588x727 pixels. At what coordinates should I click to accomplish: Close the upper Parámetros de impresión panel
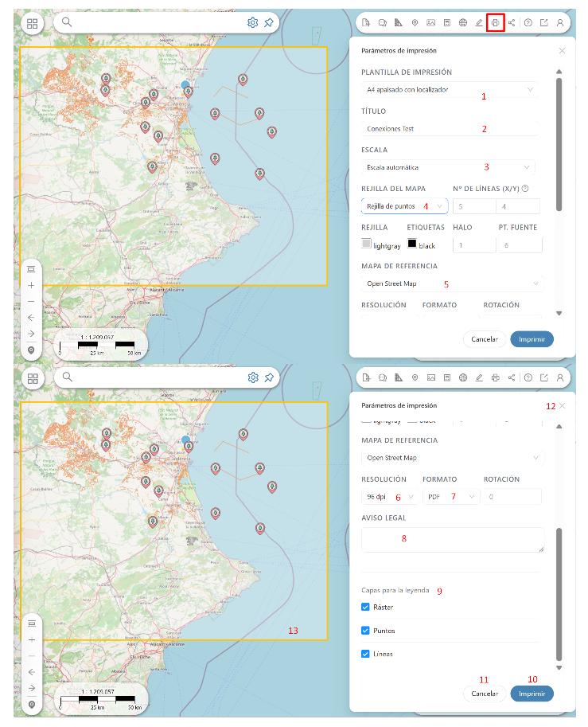click(x=562, y=50)
